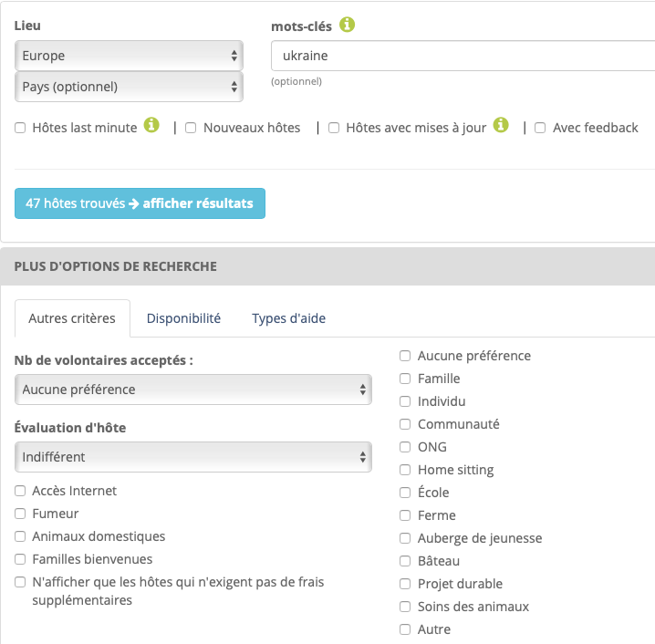This screenshot has height=644, width=655.
Task: Select the Ferme host type checkbox
Action: 406,515
